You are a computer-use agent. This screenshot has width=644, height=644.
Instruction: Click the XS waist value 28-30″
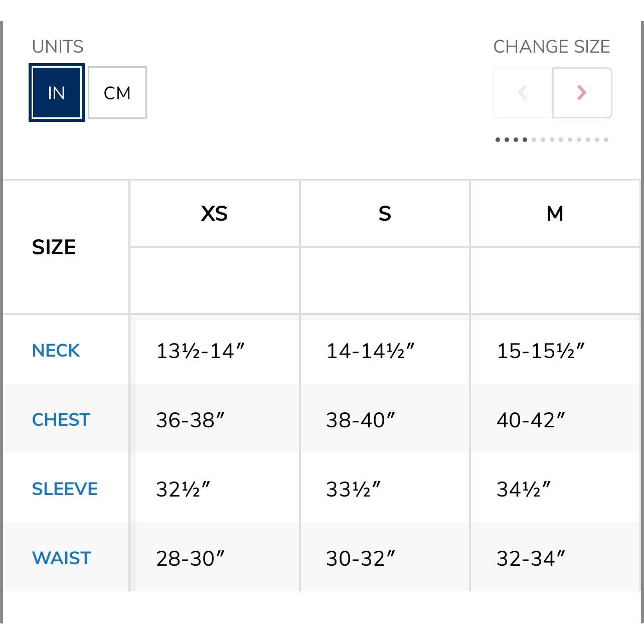point(190,558)
